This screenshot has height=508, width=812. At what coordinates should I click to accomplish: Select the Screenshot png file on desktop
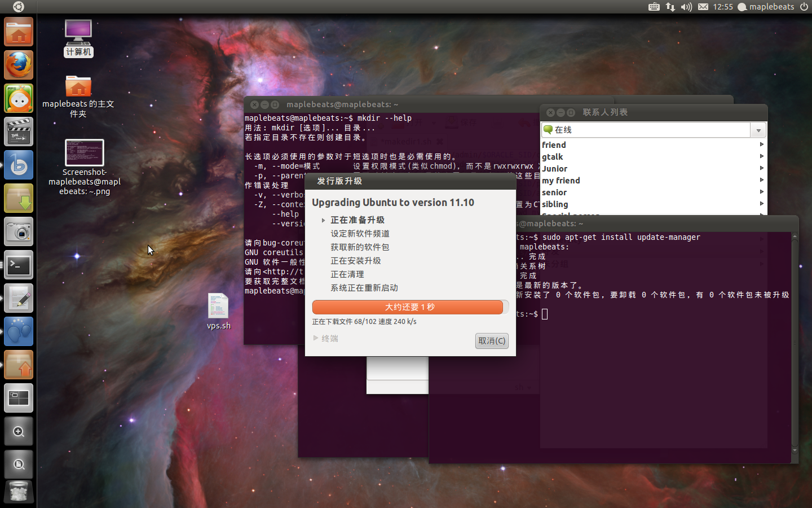[x=85, y=167]
